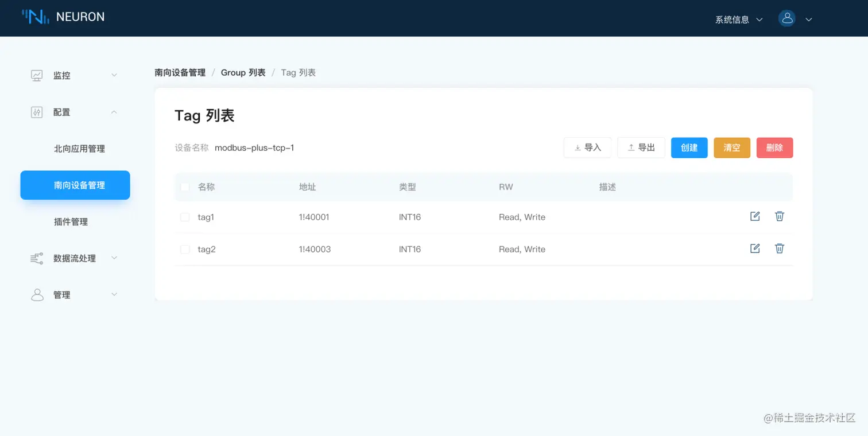The image size is (868, 436).
Task: Check the tag1 row checkbox
Action: coord(185,217)
